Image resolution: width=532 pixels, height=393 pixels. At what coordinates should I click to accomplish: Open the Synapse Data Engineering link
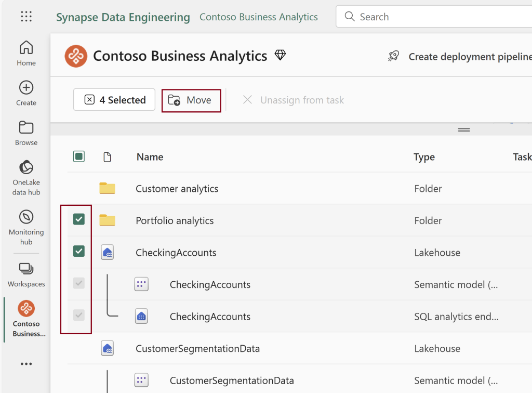(x=123, y=17)
